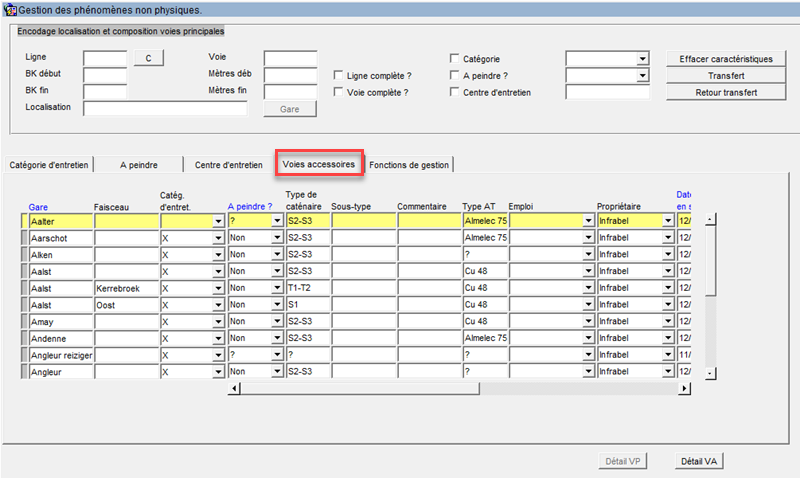Click the BK début input field
The image size is (800, 478).
[105, 75]
